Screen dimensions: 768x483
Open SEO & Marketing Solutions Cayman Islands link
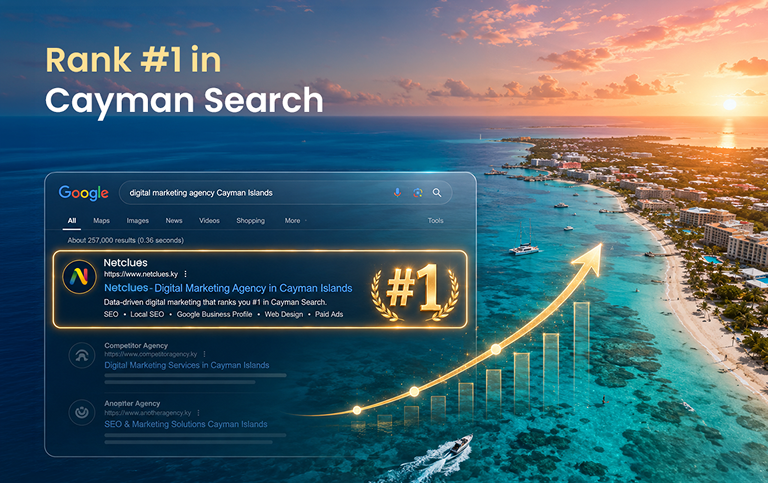click(x=186, y=424)
